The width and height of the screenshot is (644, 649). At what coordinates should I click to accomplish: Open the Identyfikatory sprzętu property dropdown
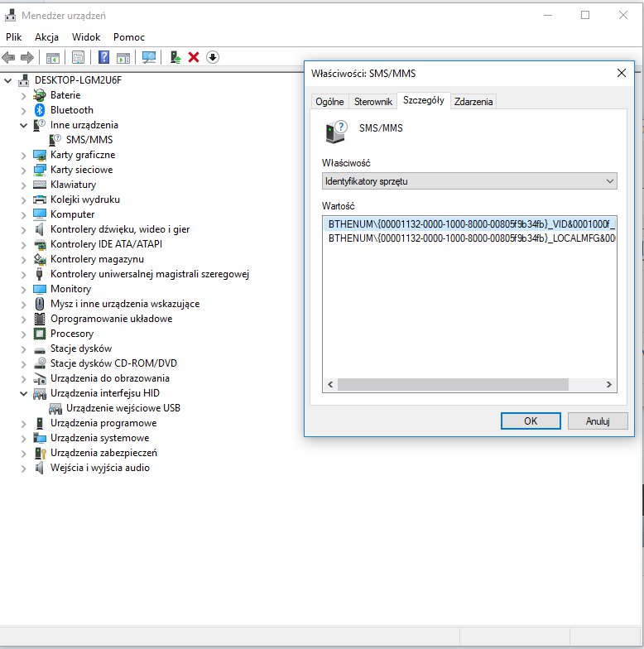pyautogui.click(x=469, y=181)
